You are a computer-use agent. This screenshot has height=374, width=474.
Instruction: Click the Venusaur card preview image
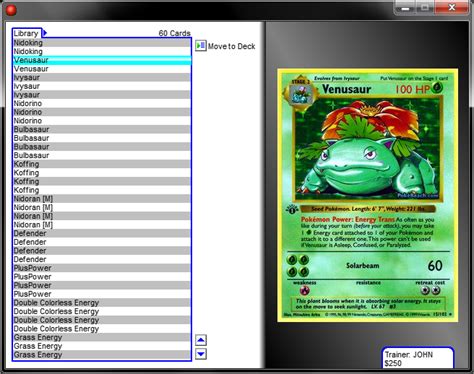click(368, 195)
